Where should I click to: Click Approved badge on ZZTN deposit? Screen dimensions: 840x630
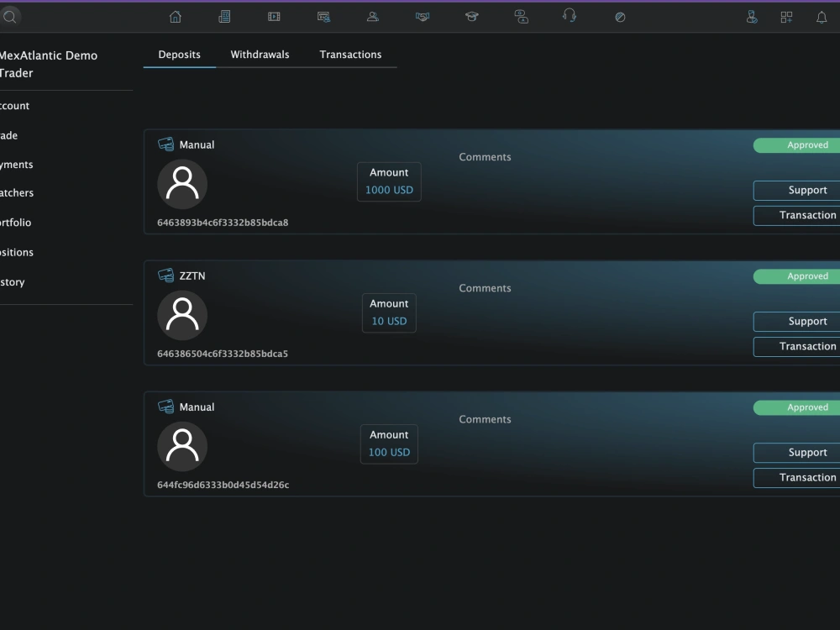(796, 276)
